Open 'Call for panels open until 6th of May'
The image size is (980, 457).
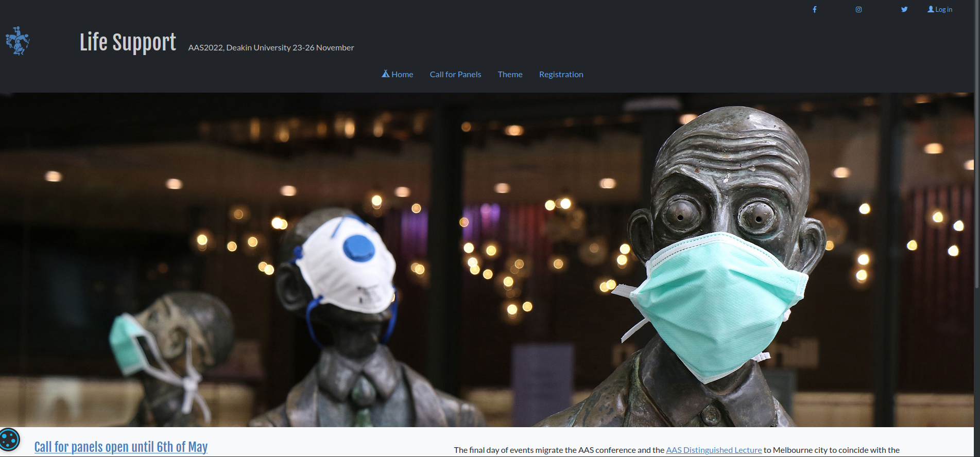point(121,447)
